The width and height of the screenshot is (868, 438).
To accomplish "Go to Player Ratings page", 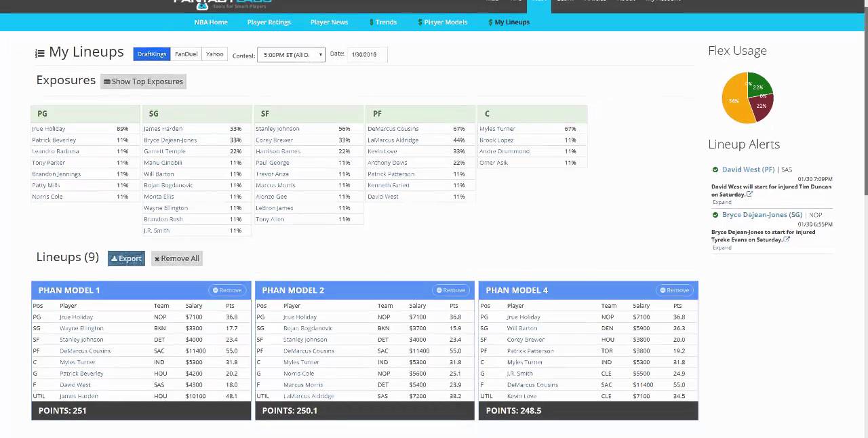I will pyautogui.click(x=269, y=22).
